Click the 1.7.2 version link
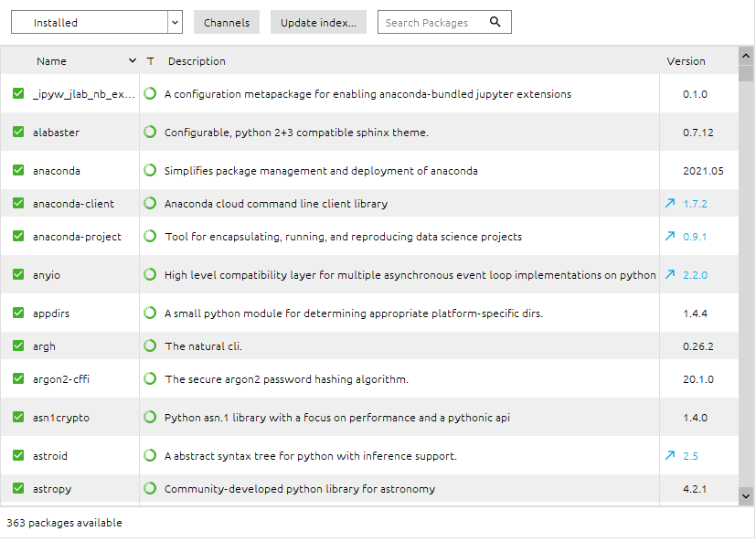756x542 pixels. tap(695, 204)
